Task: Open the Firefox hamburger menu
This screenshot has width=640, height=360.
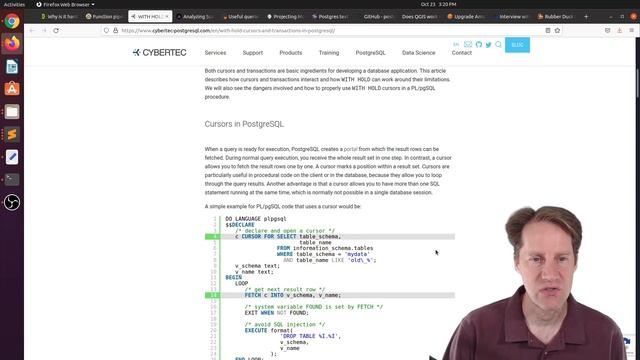Action: point(631,31)
